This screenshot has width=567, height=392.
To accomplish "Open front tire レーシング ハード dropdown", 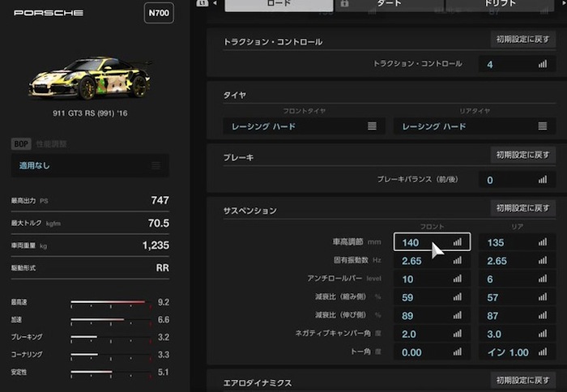I will (x=304, y=126).
